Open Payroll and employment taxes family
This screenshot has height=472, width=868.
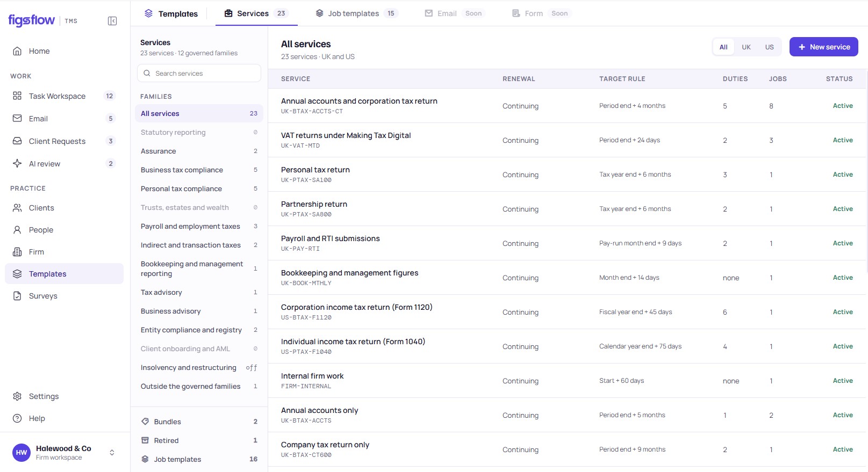(x=199, y=226)
